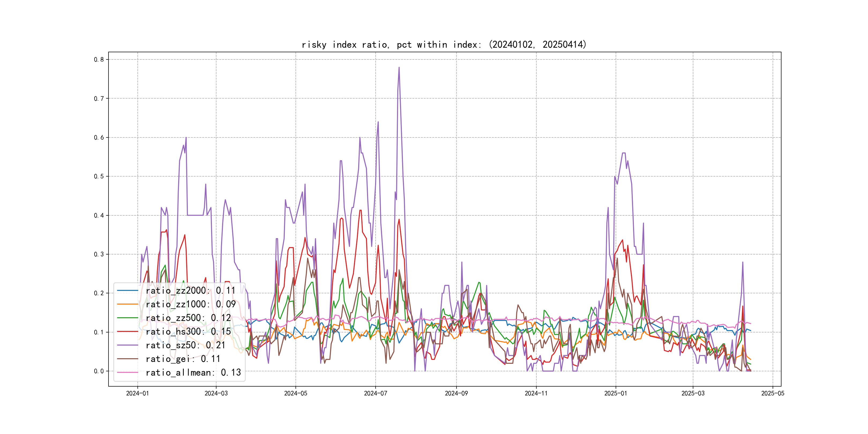The image size is (868, 434).
Task: Click the orange line swatch in legend
Action: pos(128,304)
